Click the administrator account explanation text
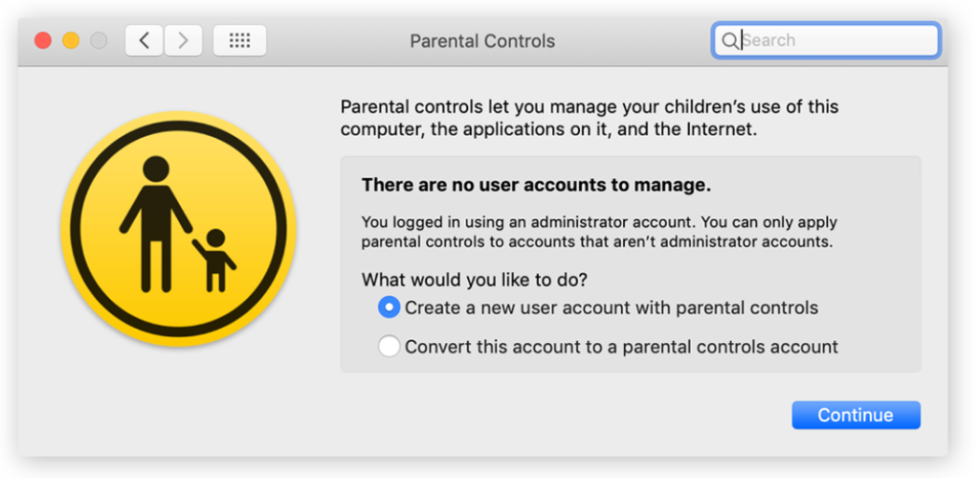 coord(596,231)
